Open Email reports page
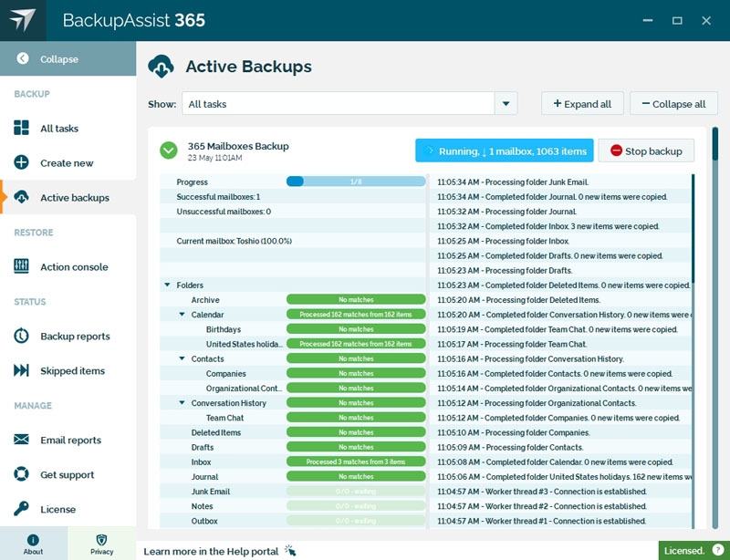Image resolution: width=730 pixels, height=560 pixels. point(70,441)
